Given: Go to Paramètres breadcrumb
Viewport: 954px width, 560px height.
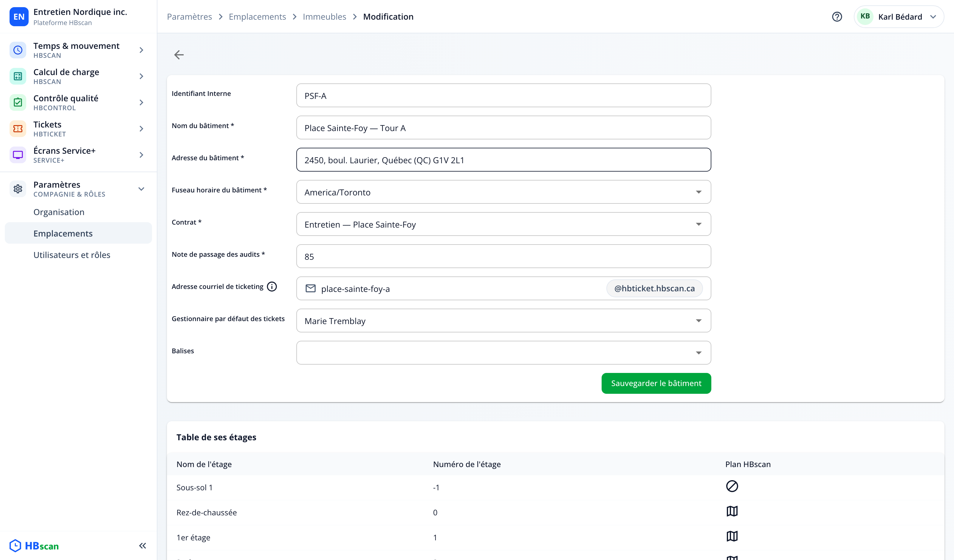Looking at the screenshot, I should point(189,17).
